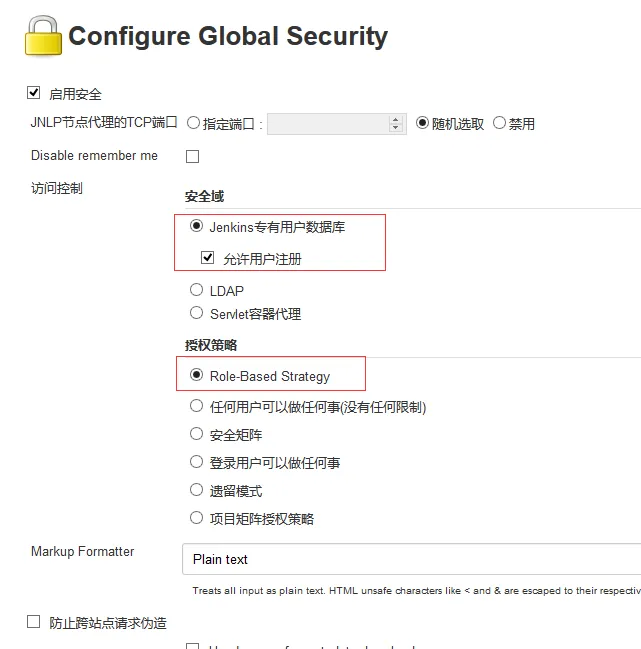Enable the Disable remember me checkbox
This screenshot has width=641, height=649.
pos(192,156)
